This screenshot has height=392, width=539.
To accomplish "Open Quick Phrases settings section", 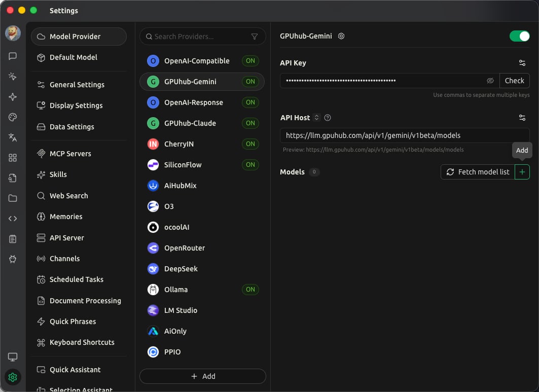I will [x=79, y=322].
